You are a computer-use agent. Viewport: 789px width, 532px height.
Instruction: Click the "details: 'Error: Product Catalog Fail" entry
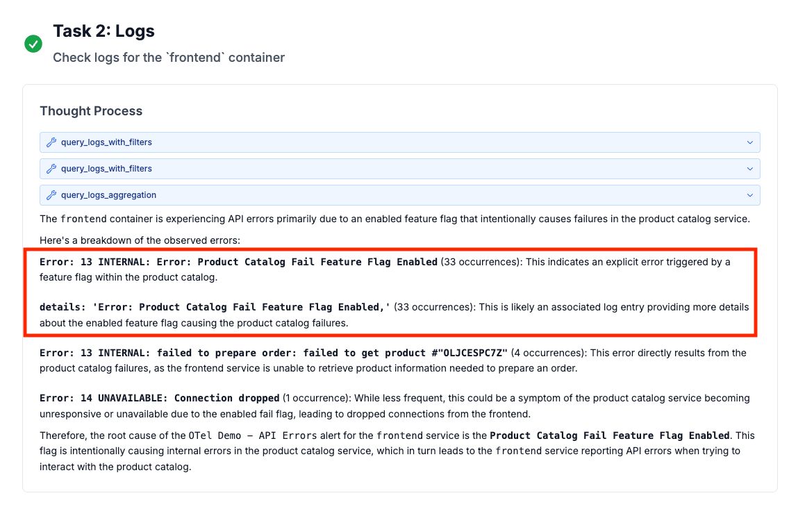pyautogui.click(x=215, y=307)
